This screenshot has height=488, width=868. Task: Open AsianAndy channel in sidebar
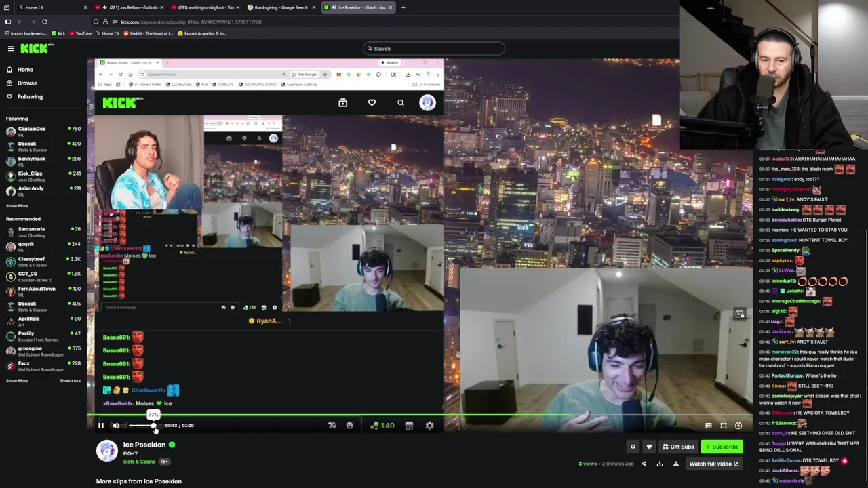tap(43, 191)
